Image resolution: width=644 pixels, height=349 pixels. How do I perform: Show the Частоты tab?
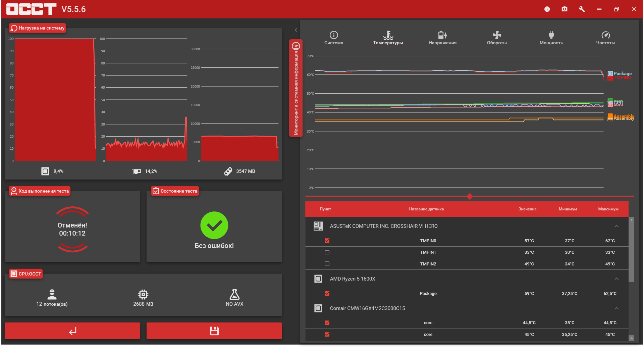(x=605, y=39)
